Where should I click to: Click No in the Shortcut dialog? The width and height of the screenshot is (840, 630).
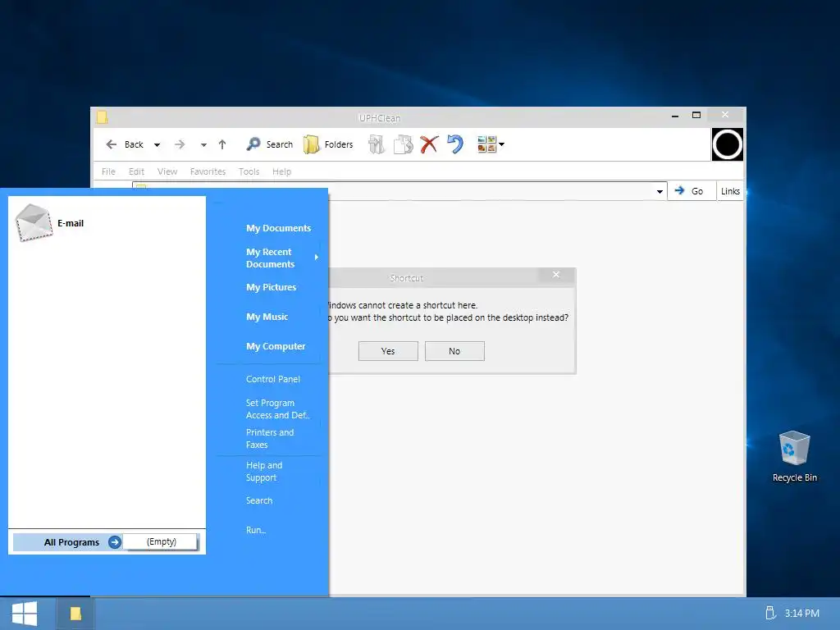(x=454, y=351)
